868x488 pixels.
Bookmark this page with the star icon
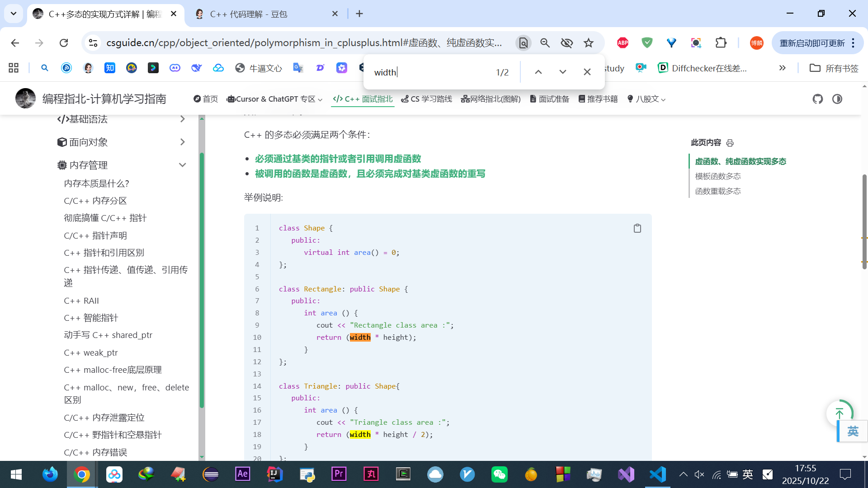pos(588,43)
